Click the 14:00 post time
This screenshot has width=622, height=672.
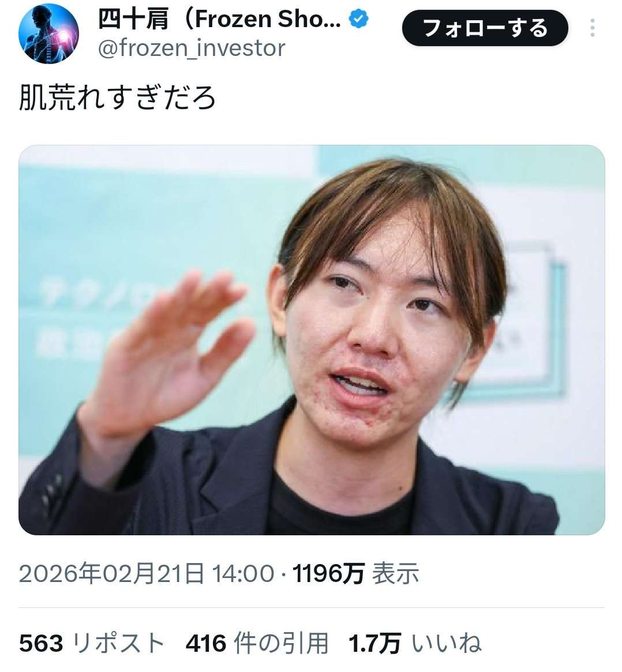tap(243, 573)
